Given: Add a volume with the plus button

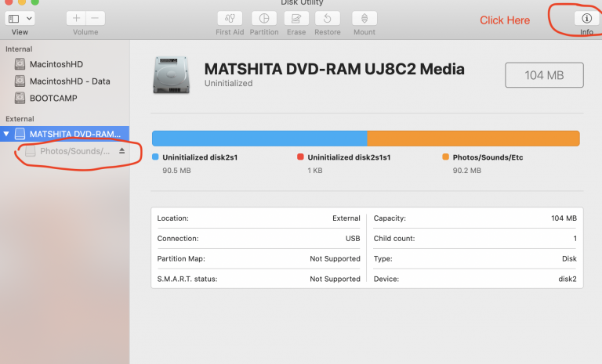Looking at the screenshot, I should pos(76,18).
